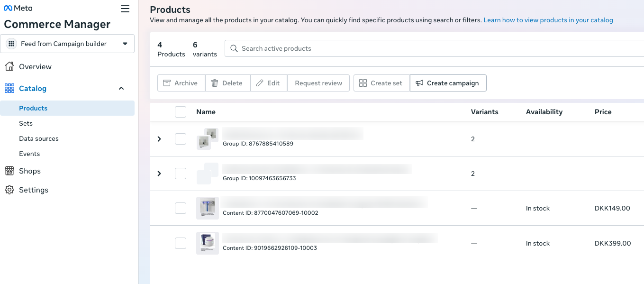
Task: Click the Catalog grid icon
Action: click(9, 88)
